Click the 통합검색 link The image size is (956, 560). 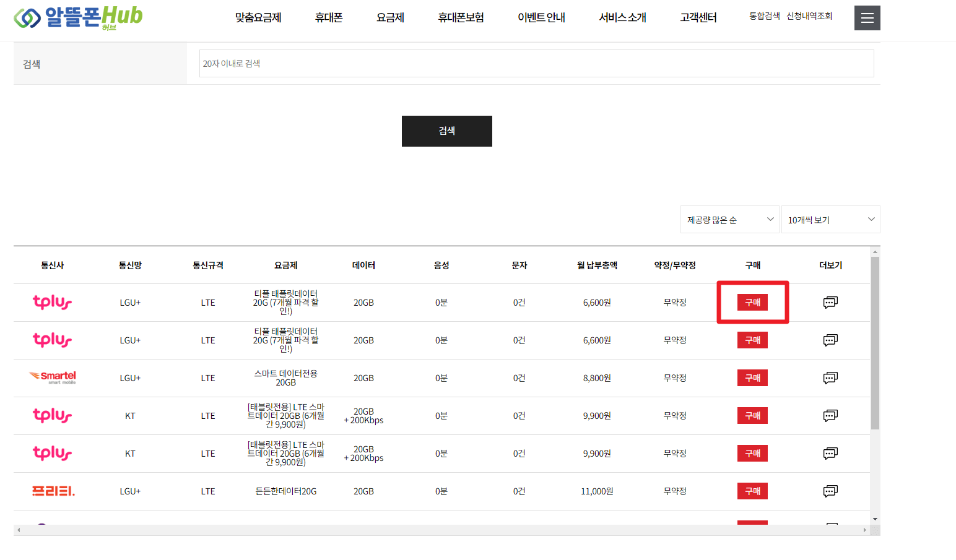pyautogui.click(x=765, y=16)
